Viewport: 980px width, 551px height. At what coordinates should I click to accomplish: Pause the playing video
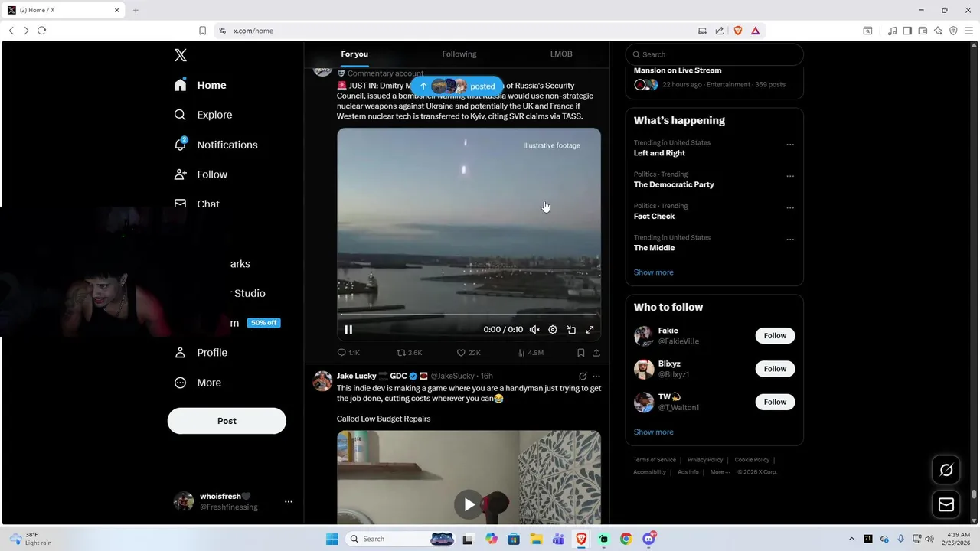348,330
